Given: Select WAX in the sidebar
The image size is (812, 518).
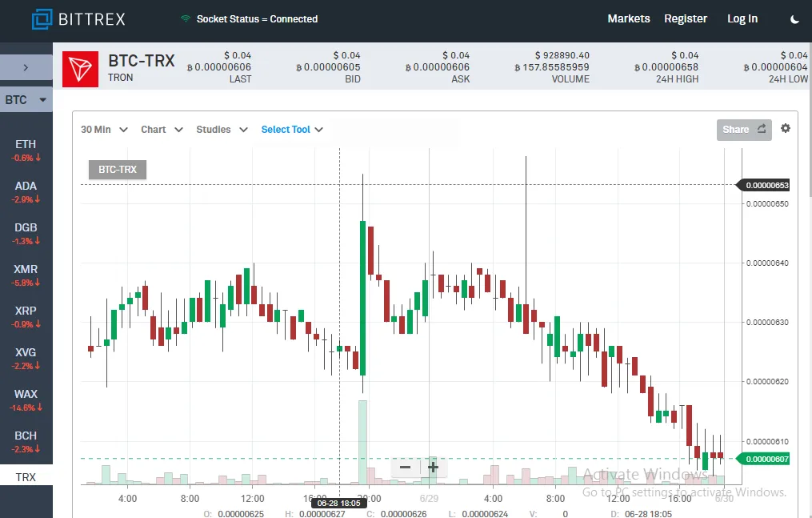Looking at the screenshot, I should (26, 400).
